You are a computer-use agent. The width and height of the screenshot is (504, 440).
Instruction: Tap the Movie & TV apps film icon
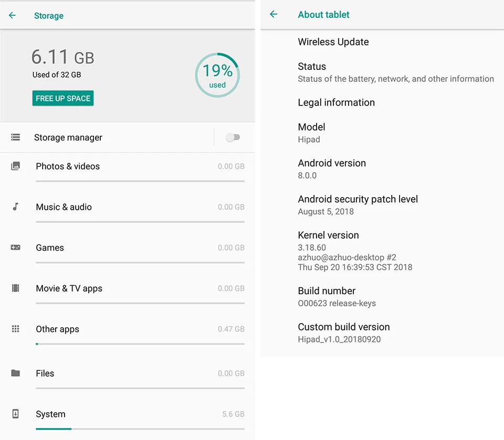[15, 288]
